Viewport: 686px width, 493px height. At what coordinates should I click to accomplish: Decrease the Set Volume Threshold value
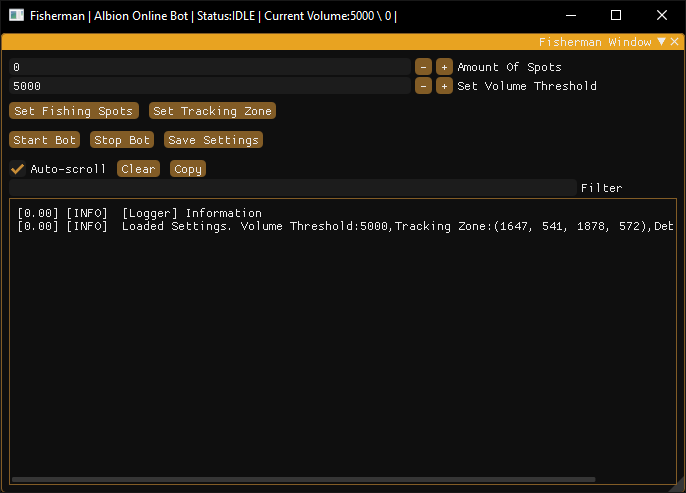pyautogui.click(x=423, y=86)
